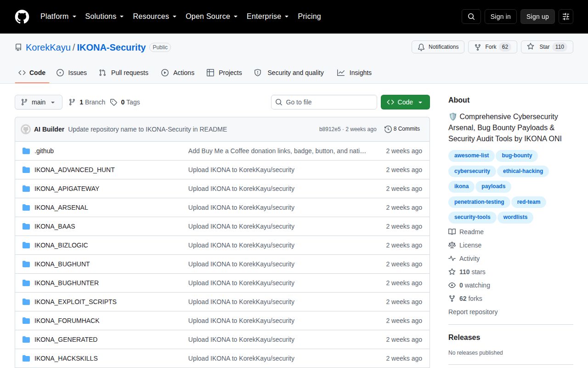
Task: Click the Sign up button
Action: click(x=537, y=17)
